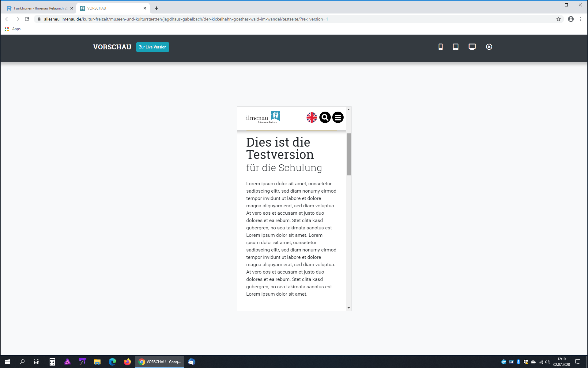Launch Firefox from the taskbar
This screenshot has height=368, width=588.
click(x=127, y=362)
